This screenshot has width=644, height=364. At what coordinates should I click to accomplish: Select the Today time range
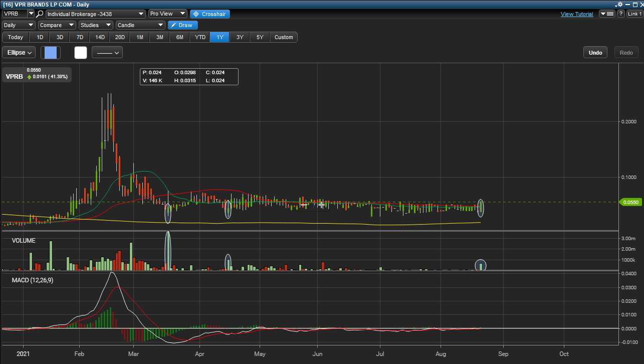[16, 37]
